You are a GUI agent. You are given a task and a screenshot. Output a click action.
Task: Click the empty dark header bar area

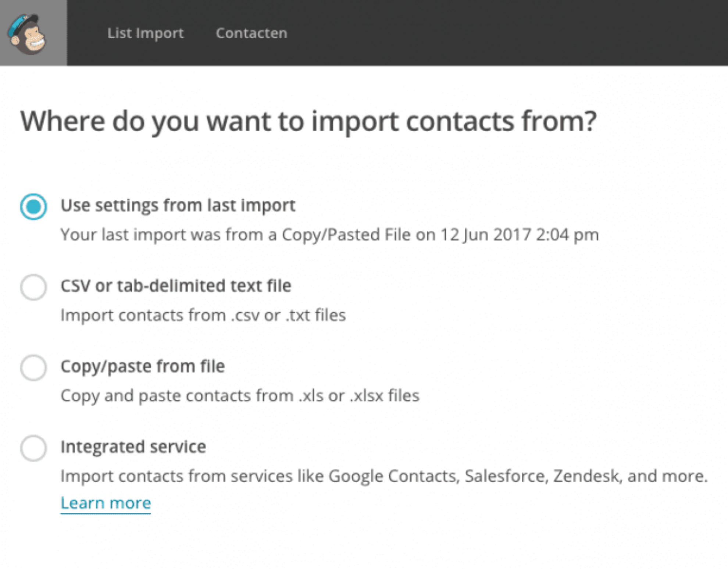pos(507,33)
